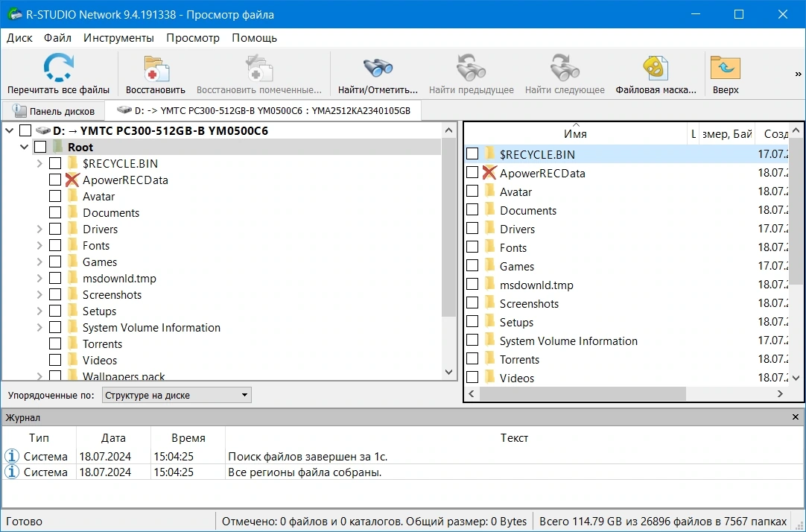The height and width of the screenshot is (532, 806).
Task: Tick System Volume Information checkbox in file list
Action: coord(472,341)
